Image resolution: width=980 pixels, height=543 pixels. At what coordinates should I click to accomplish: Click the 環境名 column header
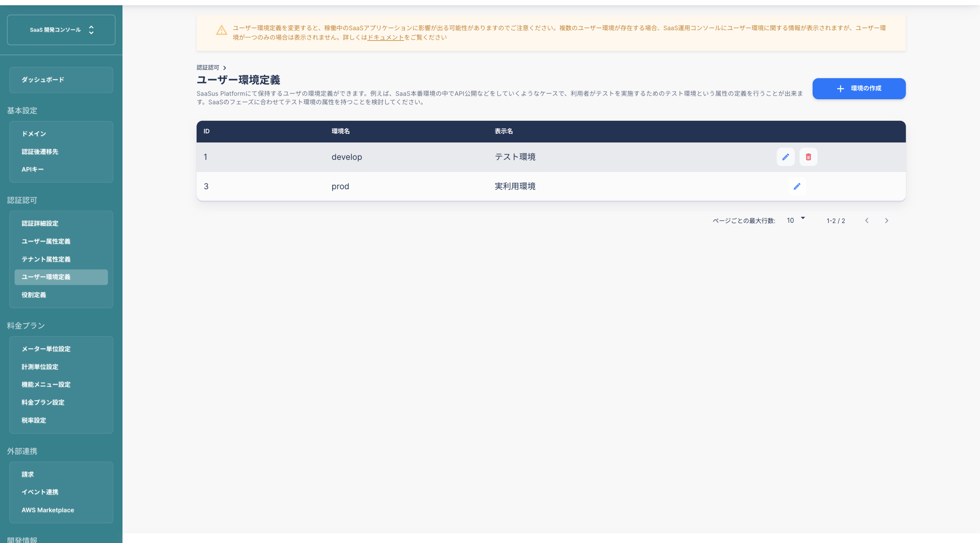pyautogui.click(x=341, y=132)
